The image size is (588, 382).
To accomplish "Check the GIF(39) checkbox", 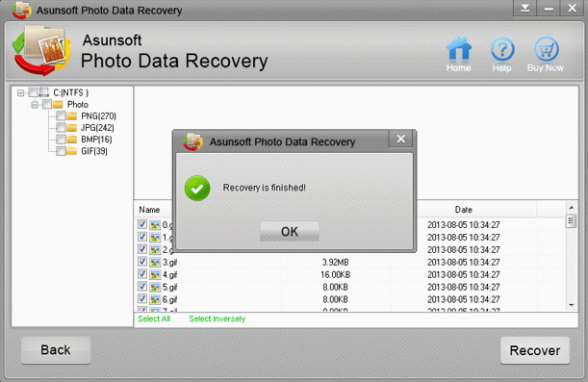I will click(x=61, y=151).
